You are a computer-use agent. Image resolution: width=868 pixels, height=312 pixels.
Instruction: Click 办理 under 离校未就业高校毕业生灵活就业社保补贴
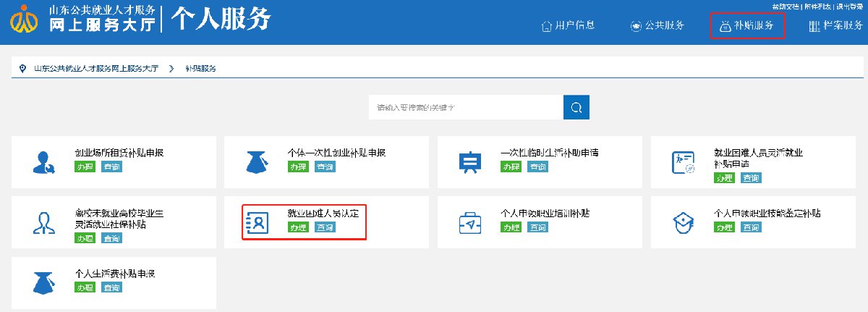[x=85, y=238]
